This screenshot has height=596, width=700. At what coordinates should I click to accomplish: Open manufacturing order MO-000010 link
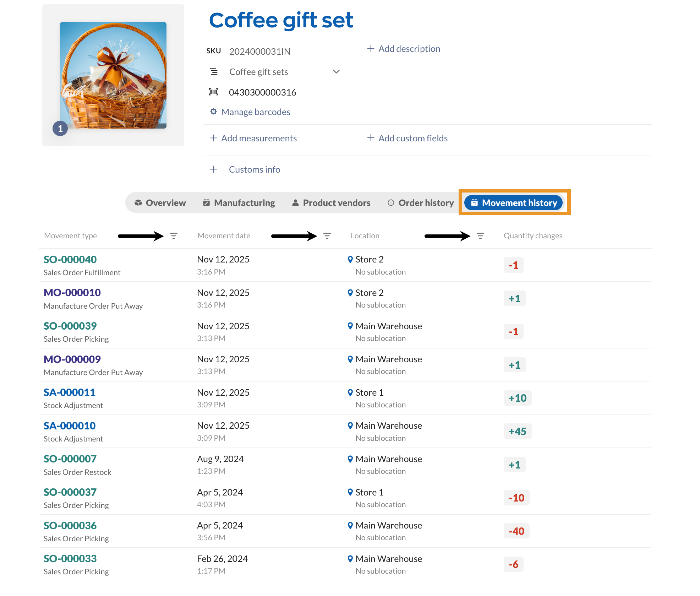pos(72,293)
